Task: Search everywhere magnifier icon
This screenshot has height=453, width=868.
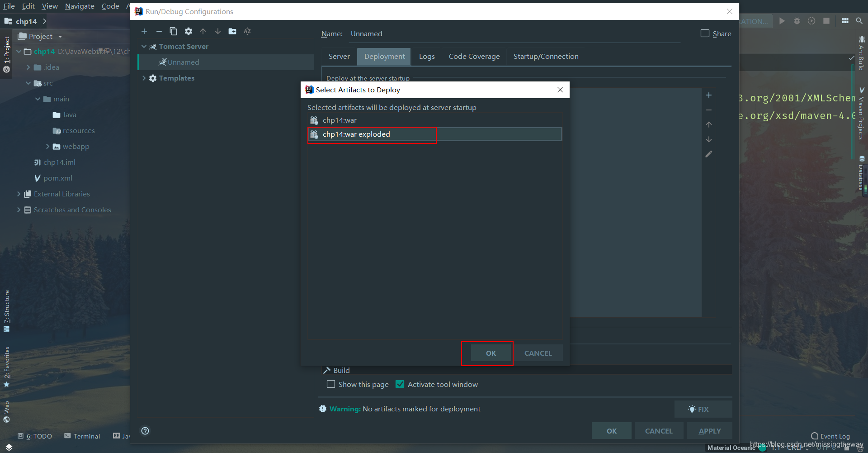Action: (859, 21)
